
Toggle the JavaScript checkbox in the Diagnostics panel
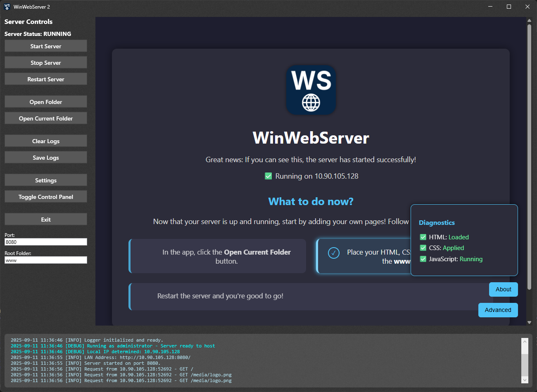point(423,259)
